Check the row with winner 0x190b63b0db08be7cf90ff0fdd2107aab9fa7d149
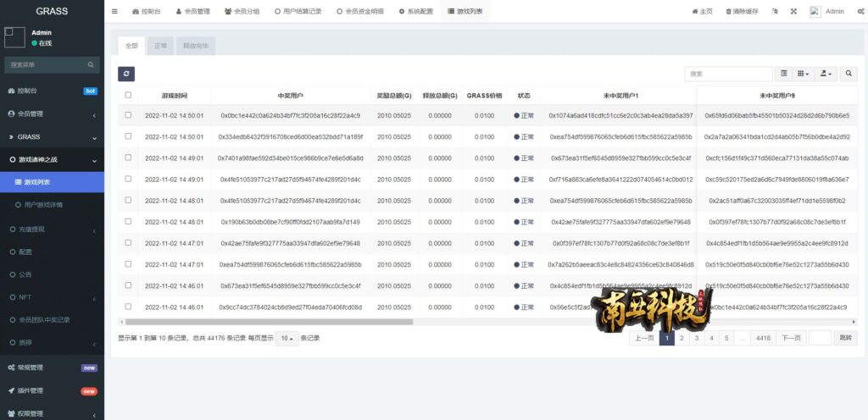Image resolution: width=868 pixels, height=420 pixels. [x=129, y=221]
